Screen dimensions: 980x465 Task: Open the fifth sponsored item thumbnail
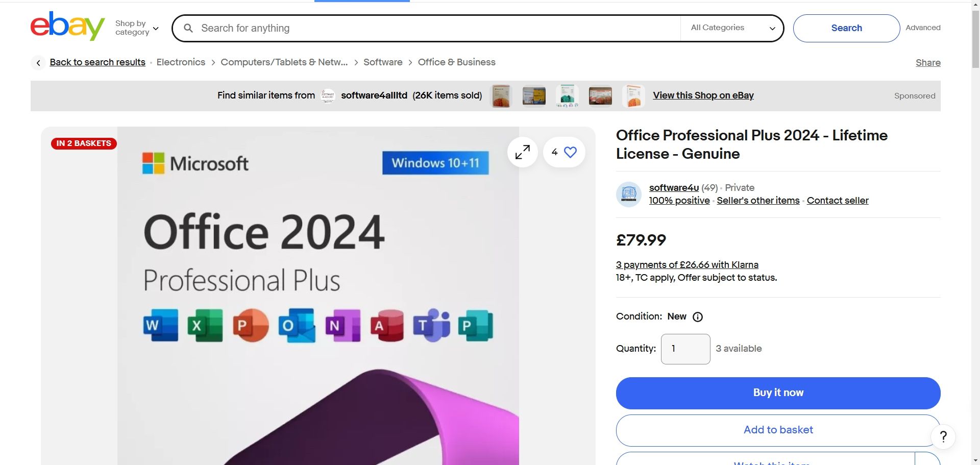coord(633,96)
